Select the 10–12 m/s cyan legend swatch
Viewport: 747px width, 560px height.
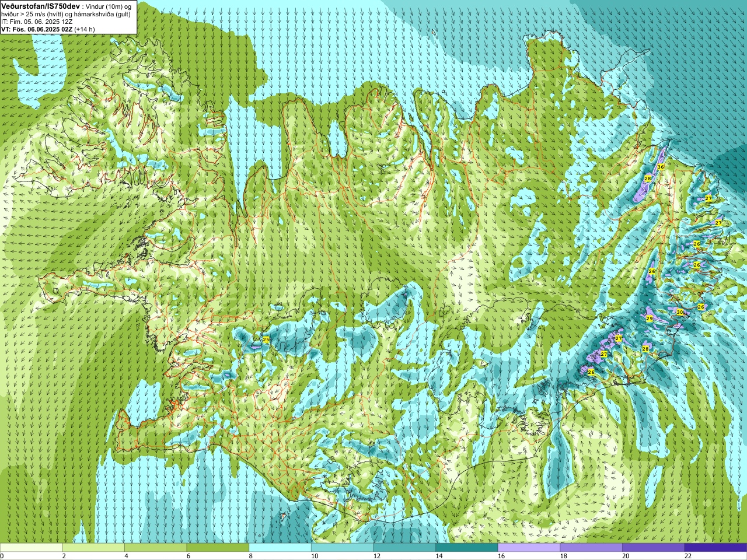342,548
